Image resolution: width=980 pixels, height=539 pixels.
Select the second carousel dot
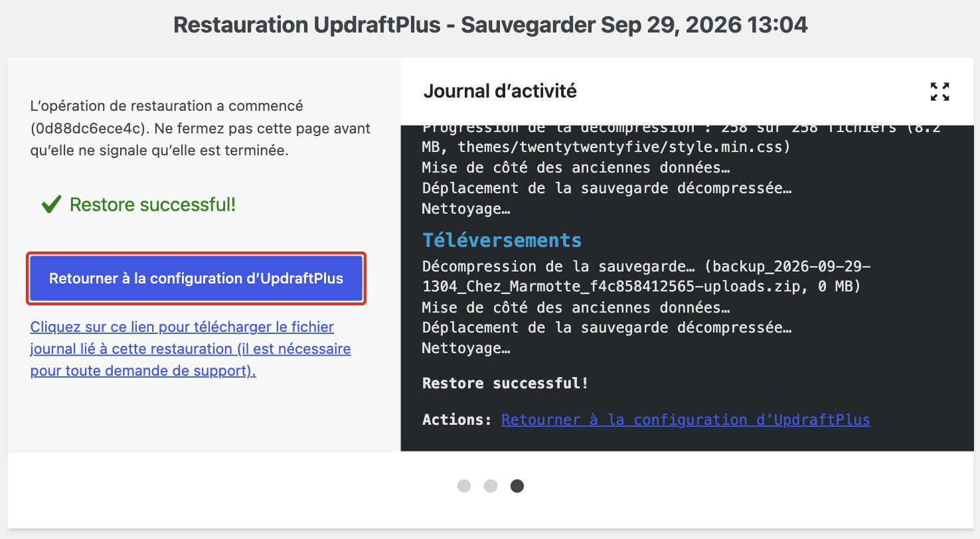[491, 486]
